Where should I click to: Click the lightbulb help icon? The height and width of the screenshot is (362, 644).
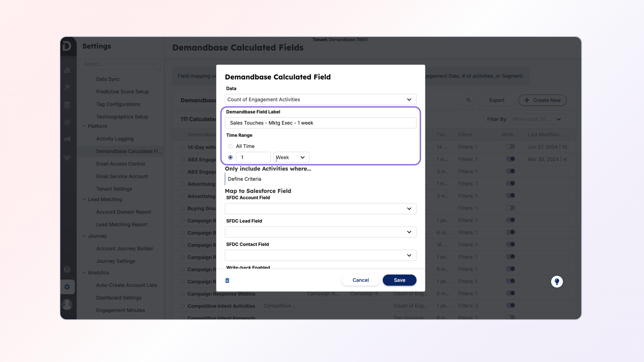tap(557, 282)
